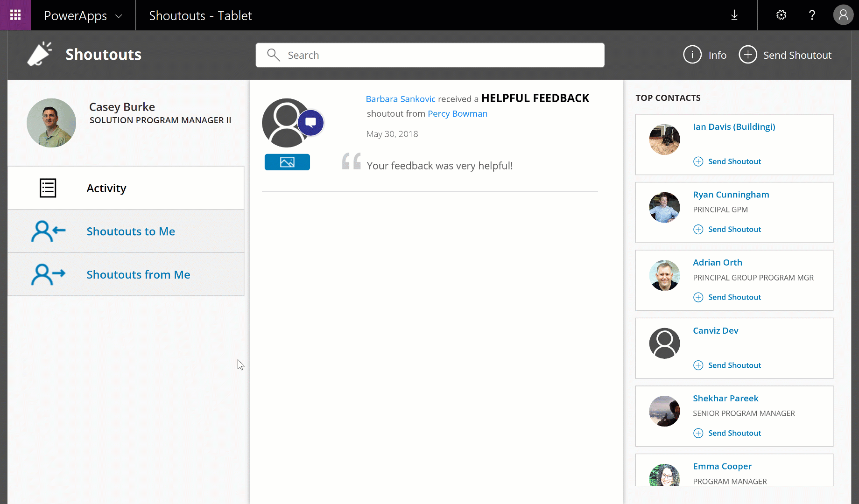Expand the PowerApps dropdown chevron
The height and width of the screenshot is (504, 859).
[119, 16]
